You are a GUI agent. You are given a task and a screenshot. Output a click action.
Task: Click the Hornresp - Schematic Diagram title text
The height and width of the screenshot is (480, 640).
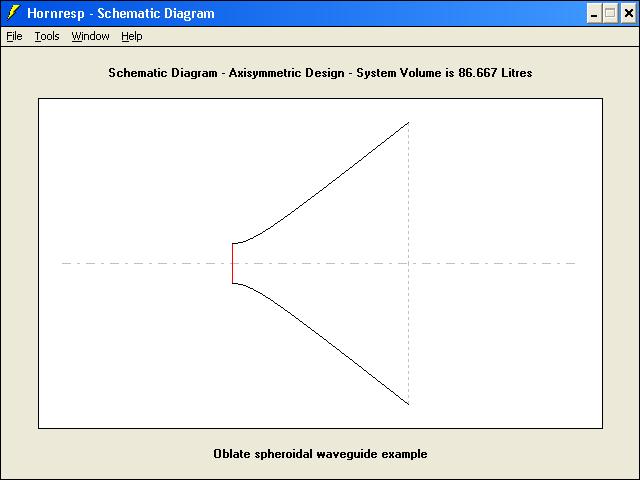point(121,13)
